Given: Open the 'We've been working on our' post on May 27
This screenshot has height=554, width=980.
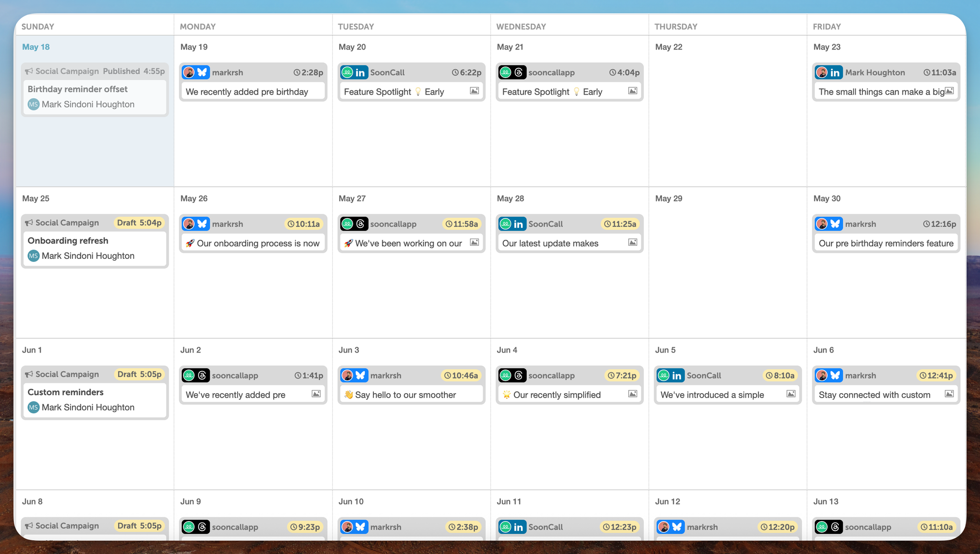Looking at the screenshot, I should [407, 243].
